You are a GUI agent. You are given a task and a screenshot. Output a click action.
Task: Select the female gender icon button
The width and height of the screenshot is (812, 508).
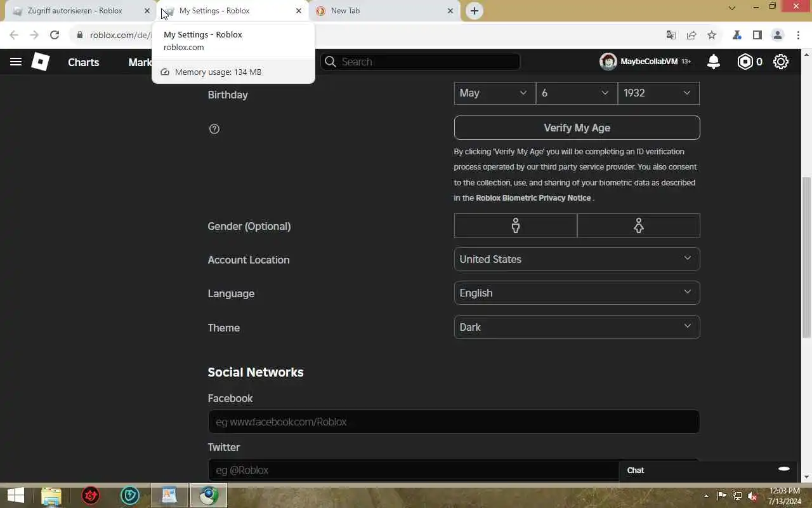click(639, 225)
